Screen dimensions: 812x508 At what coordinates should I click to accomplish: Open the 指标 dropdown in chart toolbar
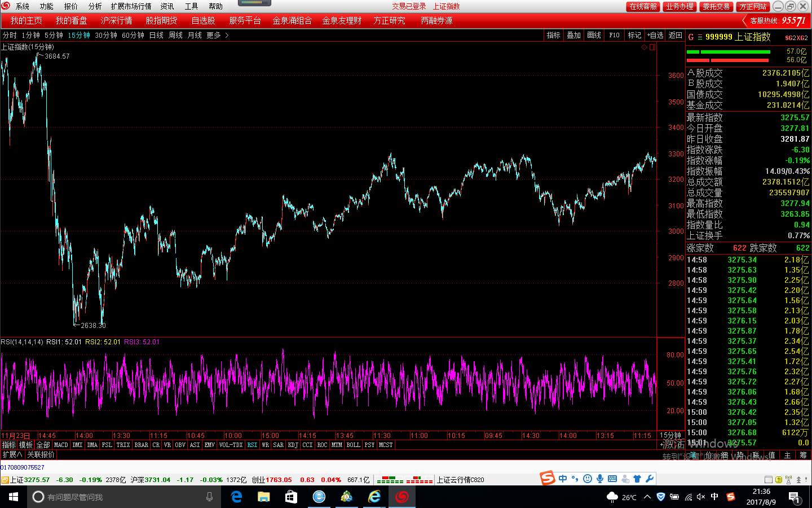click(x=554, y=35)
